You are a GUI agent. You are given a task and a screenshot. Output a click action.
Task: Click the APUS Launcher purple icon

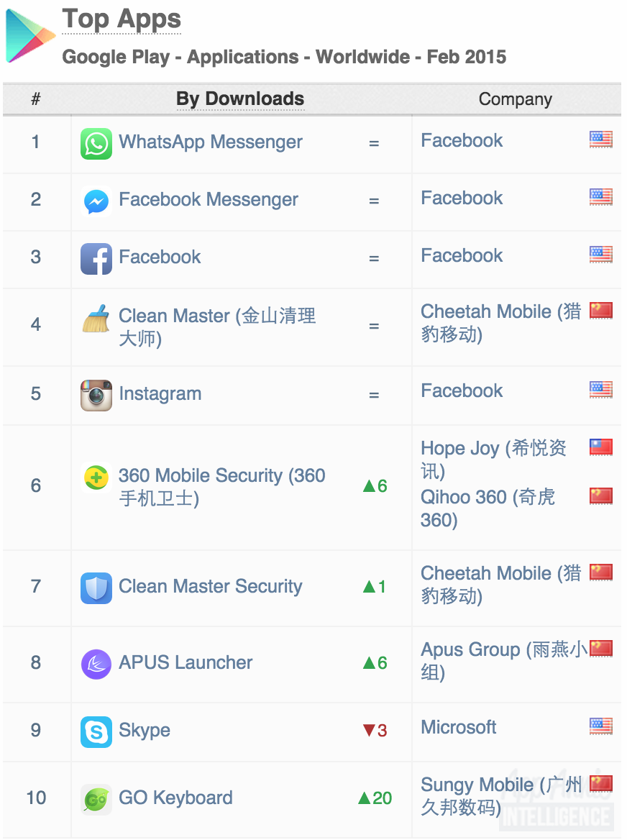pos(96,665)
